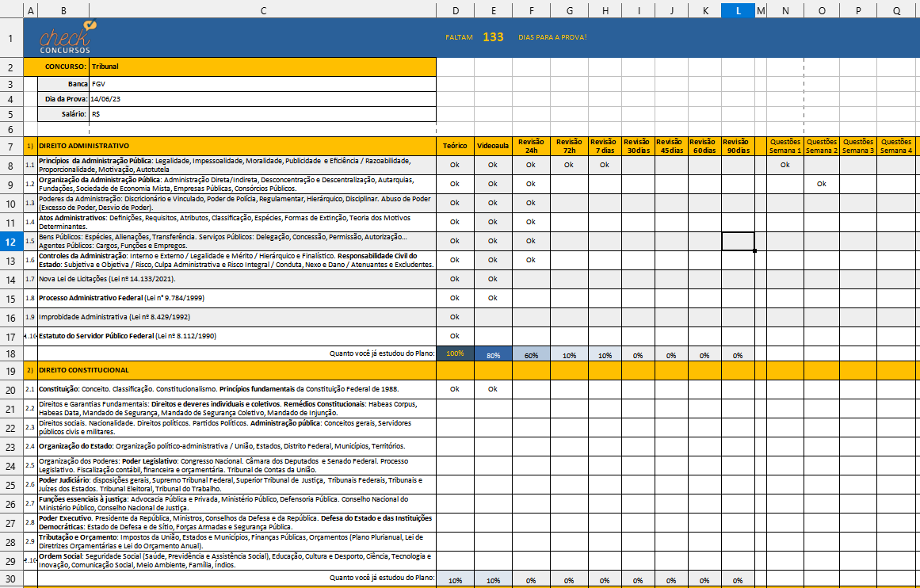Image resolution: width=920 pixels, height=588 pixels.
Task: Select the Processo Administrativo Federal cell
Action: [236, 298]
